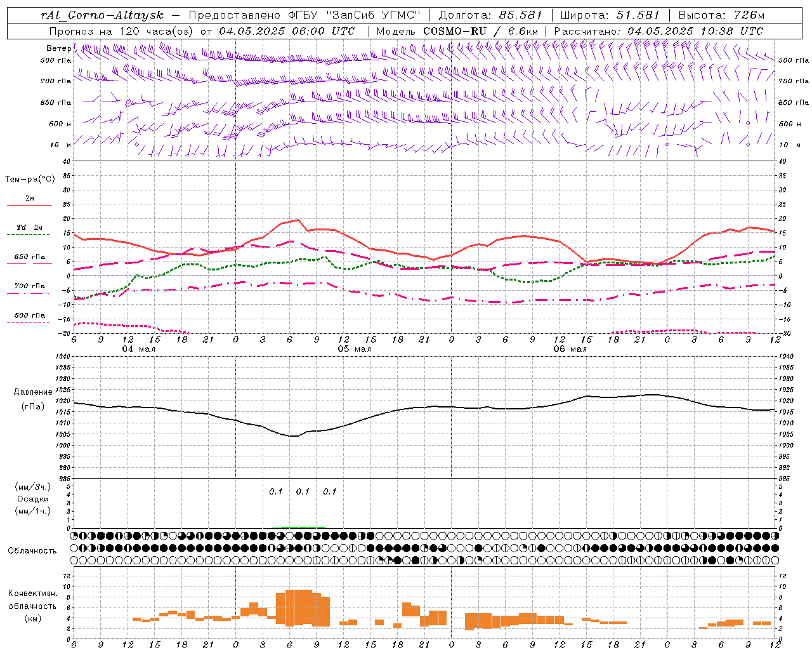Click the '04 мая' date label
This screenshot has width=812, height=650.
[138, 349]
